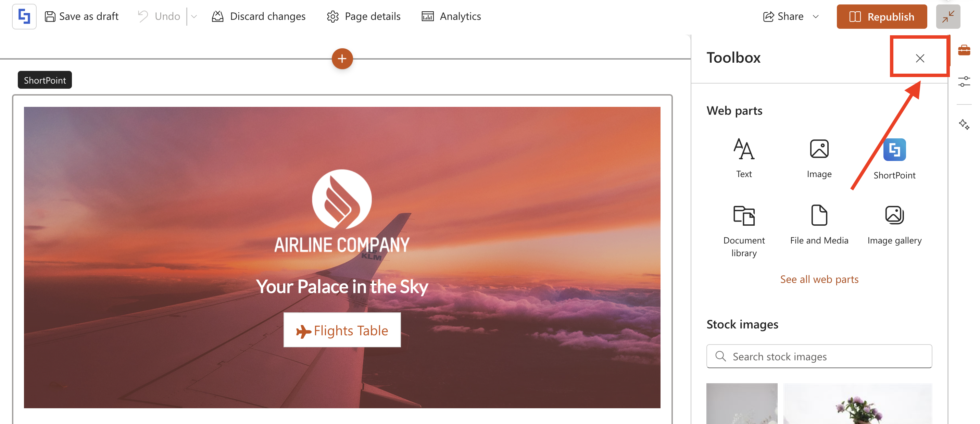Click the Republish button
The width and height of the screenshot is (980, 424).
pos(881,17)
